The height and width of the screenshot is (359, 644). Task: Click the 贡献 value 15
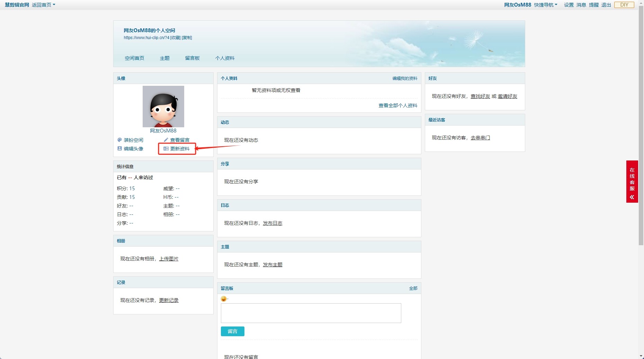click(132, 197)
